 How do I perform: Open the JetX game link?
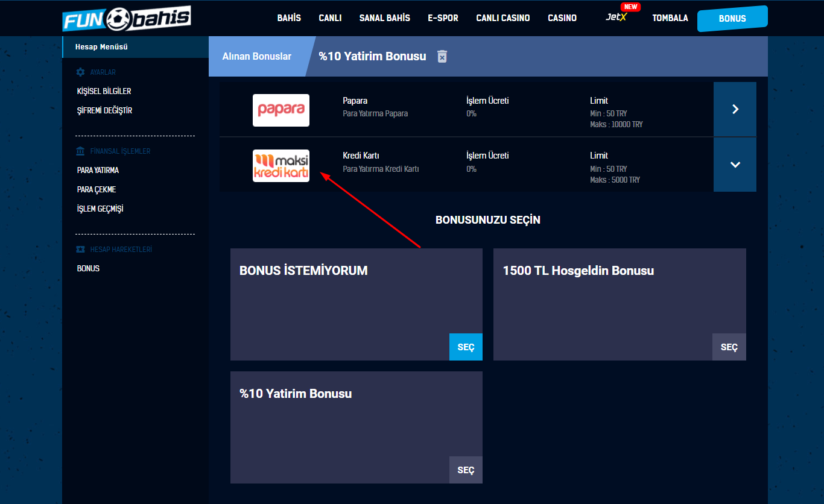(616, 18)
